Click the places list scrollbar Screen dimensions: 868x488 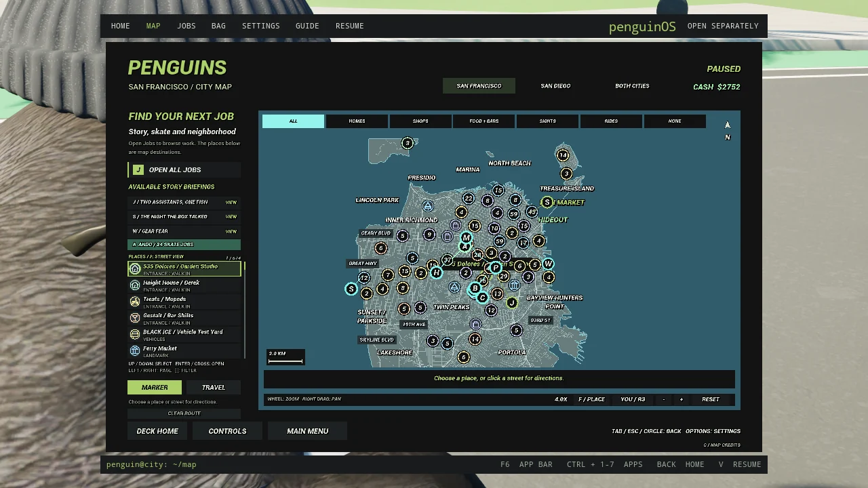click(x=244, y=310)
